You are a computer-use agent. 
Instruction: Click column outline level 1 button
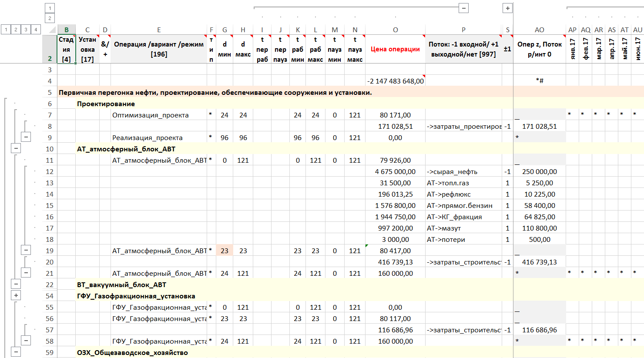pyautogui.click(x=50, y=8)
